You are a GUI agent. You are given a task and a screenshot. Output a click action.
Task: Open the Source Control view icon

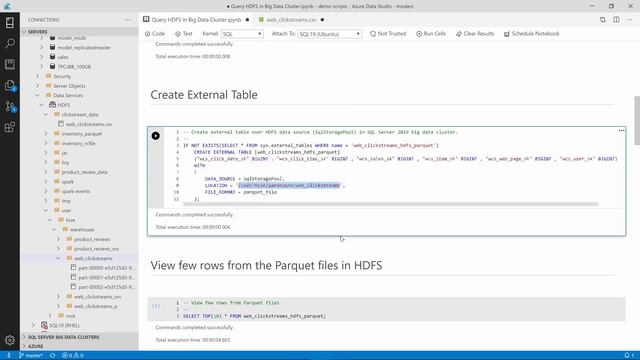coord(10,106)
